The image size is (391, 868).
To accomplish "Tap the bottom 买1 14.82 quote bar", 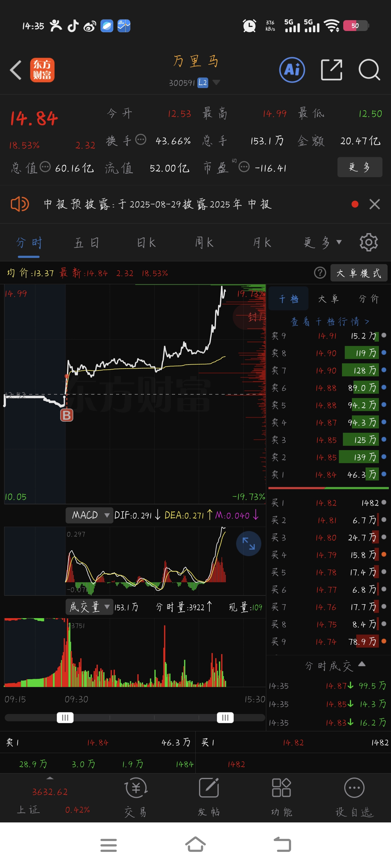I will [x=293, y=742].
